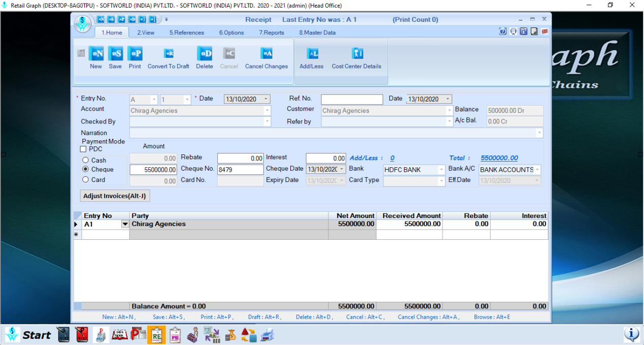Open the money bag calculator taskbar icon
This screenshot has height=345, width=644.
point(231,335)
